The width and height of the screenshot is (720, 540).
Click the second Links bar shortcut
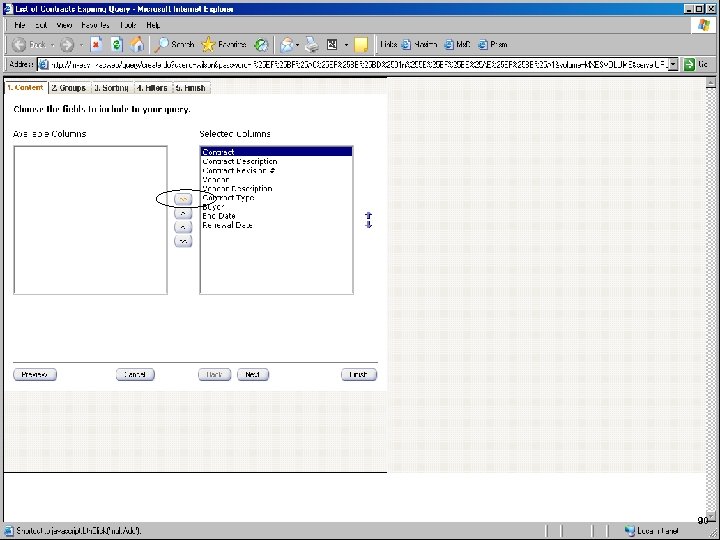point(457,45)
